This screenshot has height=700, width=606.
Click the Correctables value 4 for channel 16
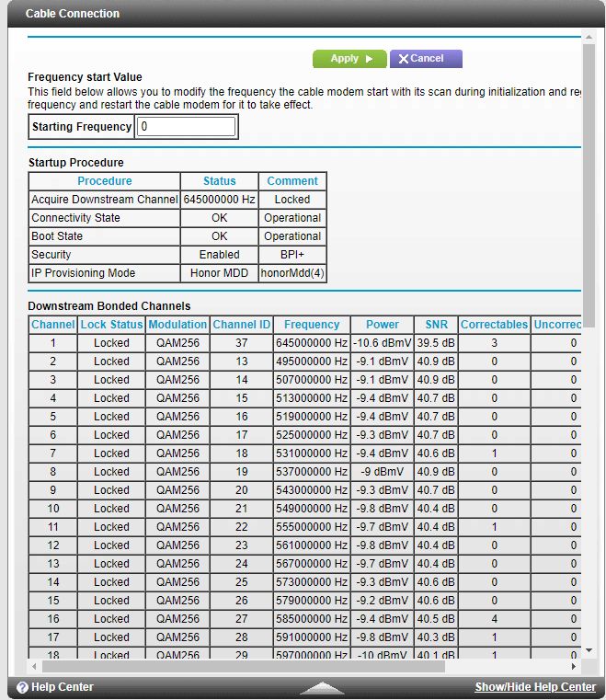coord(494,619)
